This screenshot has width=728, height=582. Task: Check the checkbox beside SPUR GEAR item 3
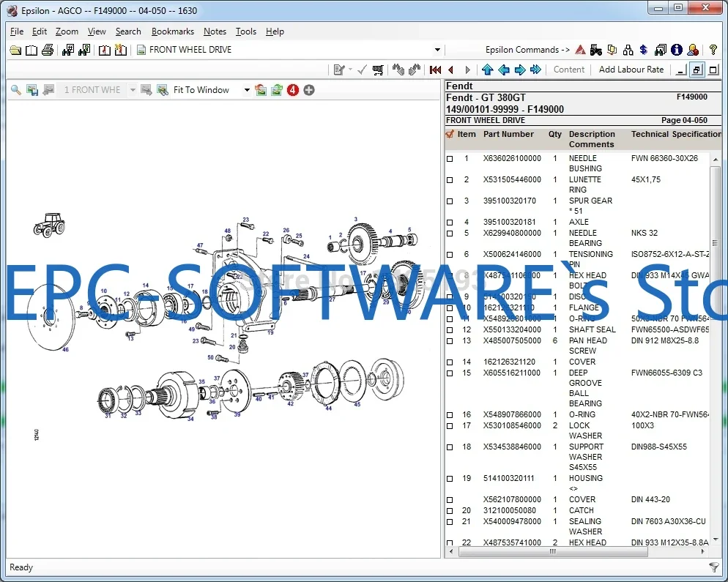coord(450,201)
